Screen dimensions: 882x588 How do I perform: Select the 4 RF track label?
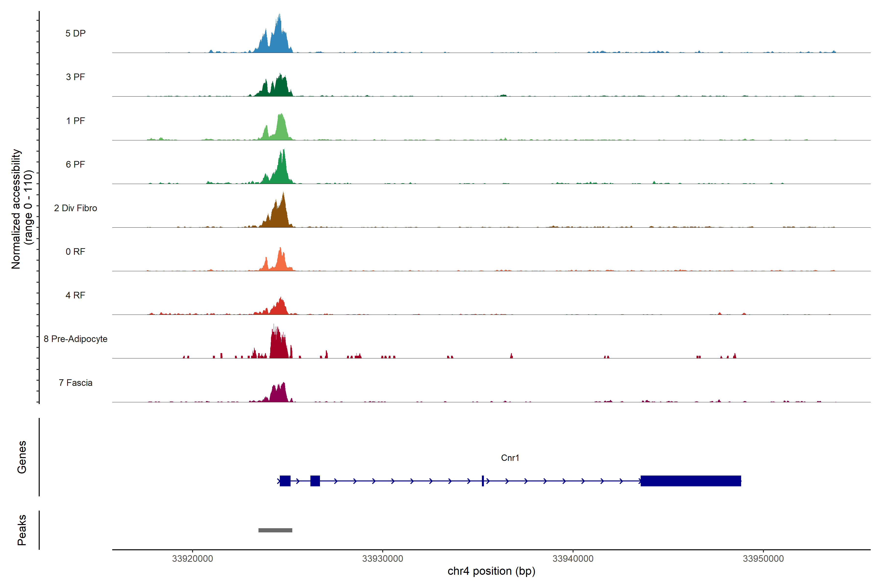75,295
